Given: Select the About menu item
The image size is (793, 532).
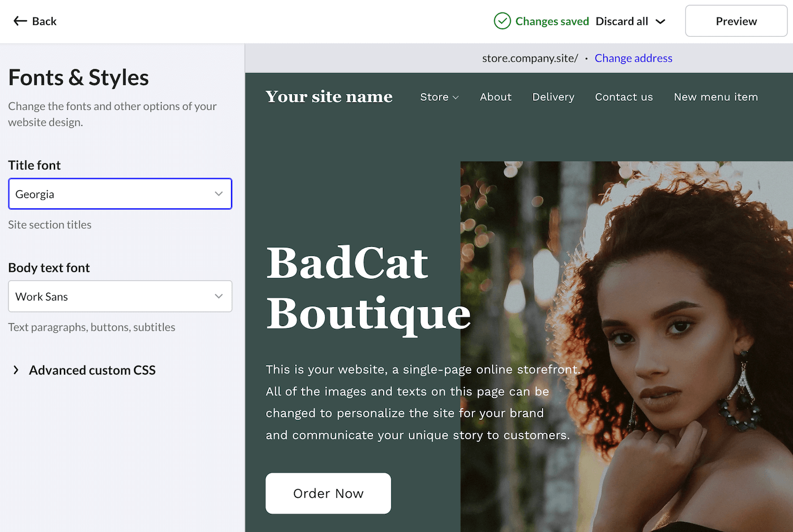Looking at the screenshot, I should pos(496,97).
